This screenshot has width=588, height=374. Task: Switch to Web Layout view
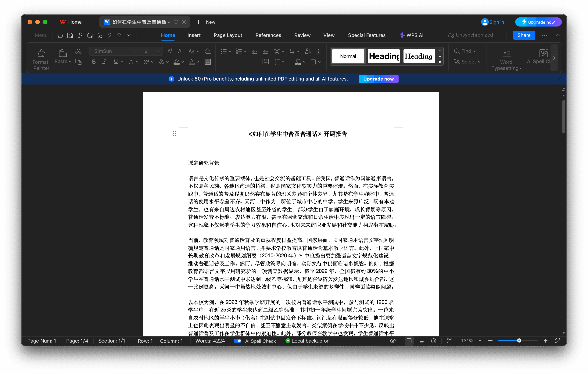click(x=433, y=341)
